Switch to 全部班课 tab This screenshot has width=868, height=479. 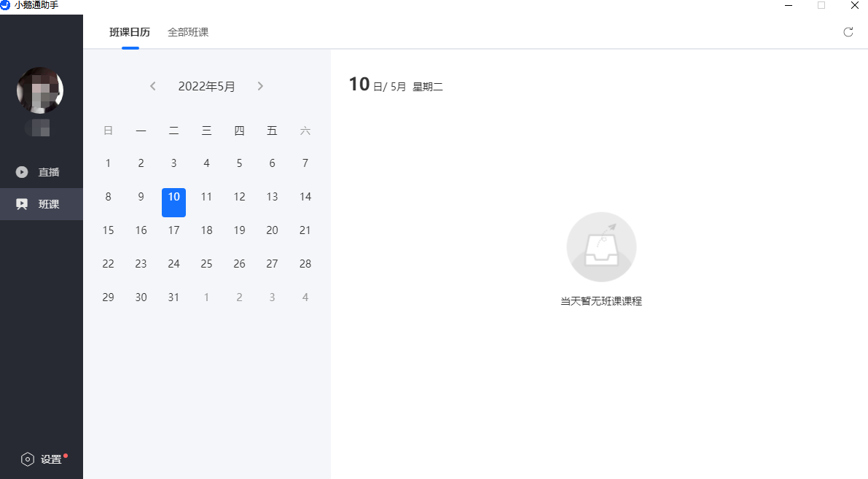(x=188, y=32)
